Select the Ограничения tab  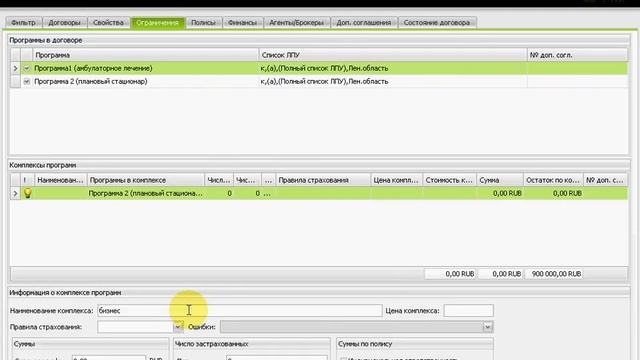point(158,22)
